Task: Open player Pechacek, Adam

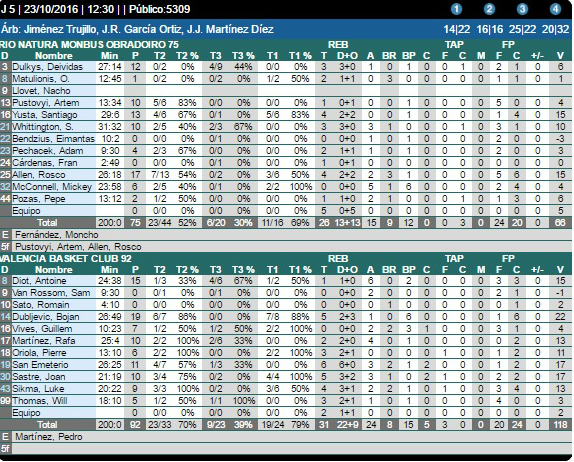Action: pos(48,151)
